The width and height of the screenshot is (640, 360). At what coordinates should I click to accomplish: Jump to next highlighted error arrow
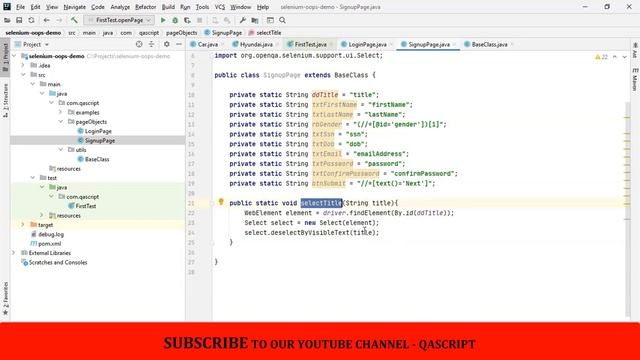(x=624, y=57)
